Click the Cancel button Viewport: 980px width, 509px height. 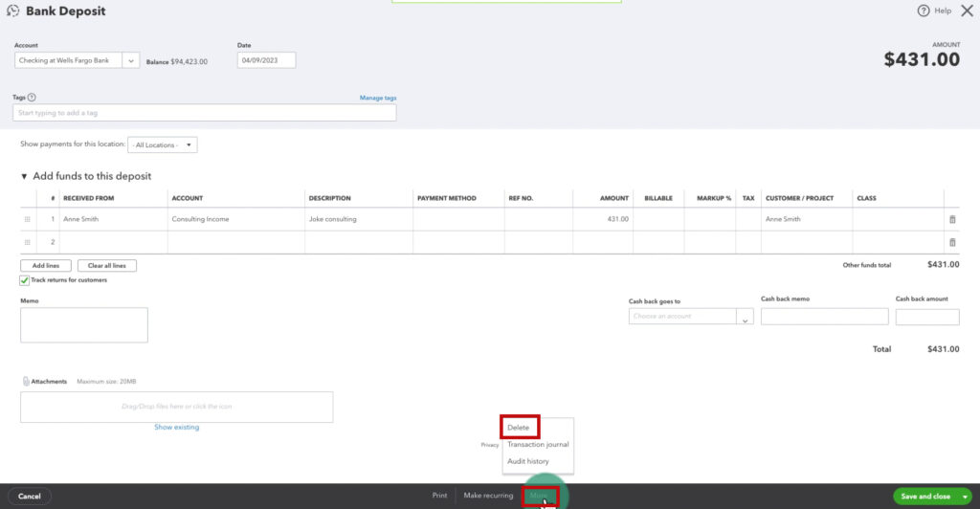tap(30, 497)
